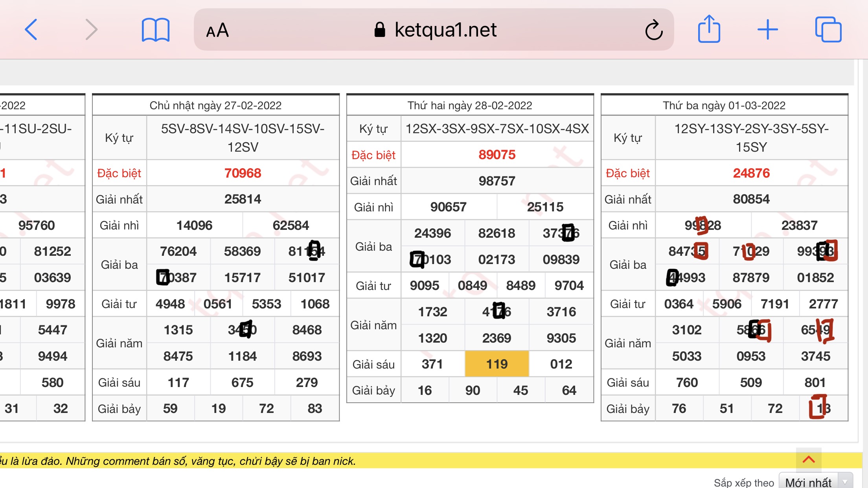Go back with Safari back arrow
Viewport: 868px width, 488px height.
click(x=31, y=29)
